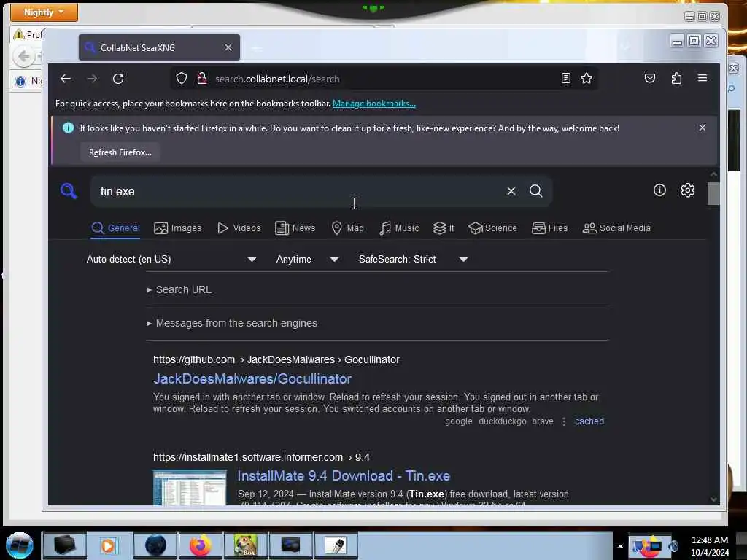Click the InstallMate result thumbnail

tap(190, 488)
